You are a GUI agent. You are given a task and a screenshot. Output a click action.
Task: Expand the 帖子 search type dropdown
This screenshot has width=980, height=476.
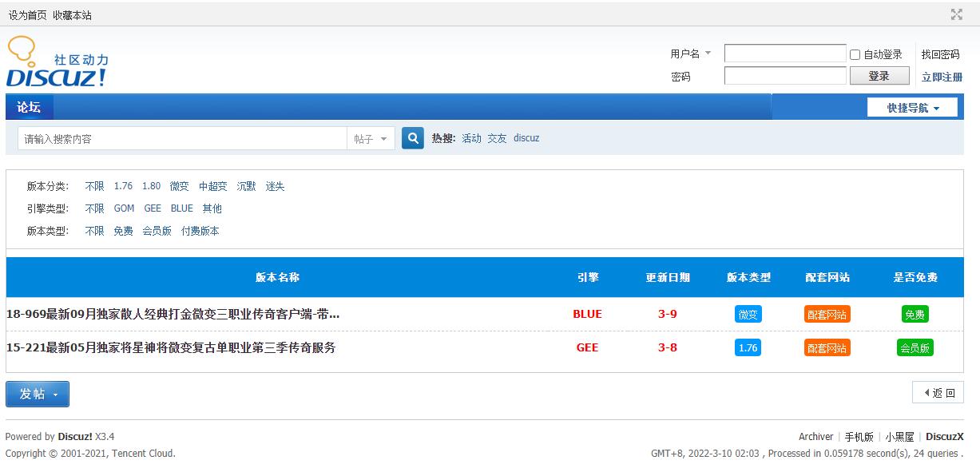point(371,139)
